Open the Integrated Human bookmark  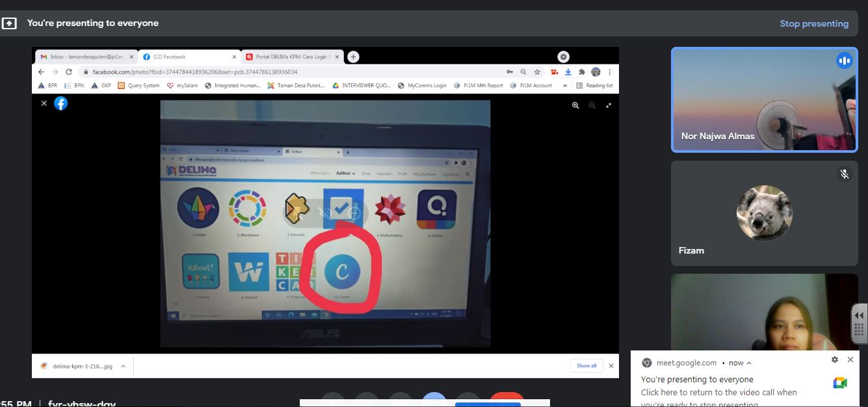(x=233, y=85)
